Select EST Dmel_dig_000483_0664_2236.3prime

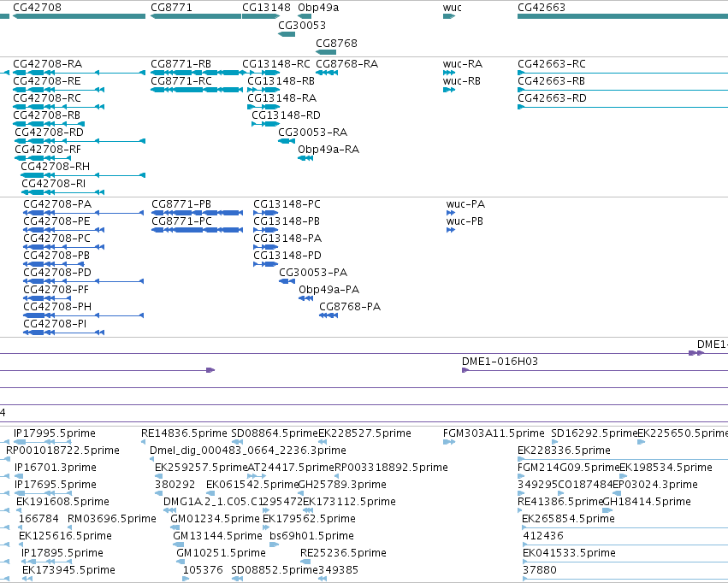(x=248, y=450)
